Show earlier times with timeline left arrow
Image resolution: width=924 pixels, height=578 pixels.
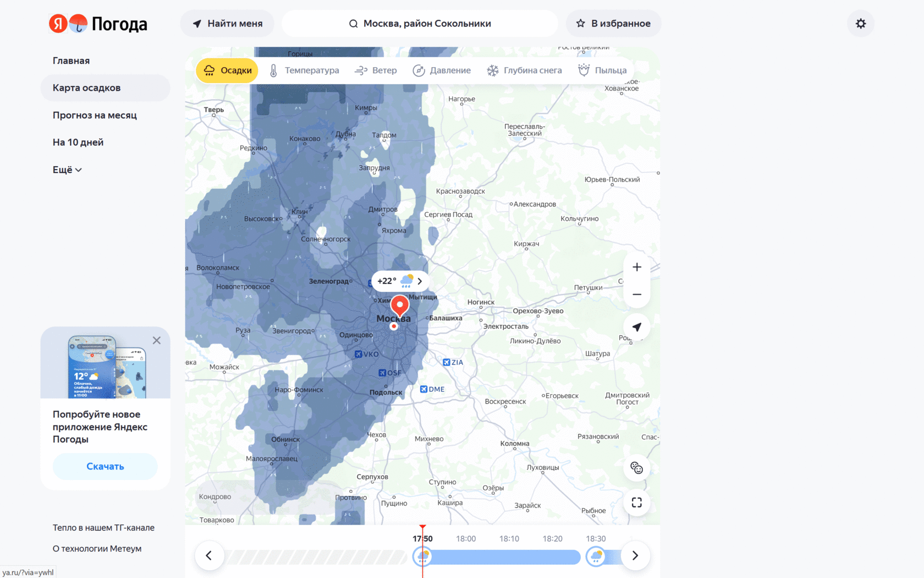[209, 555]
